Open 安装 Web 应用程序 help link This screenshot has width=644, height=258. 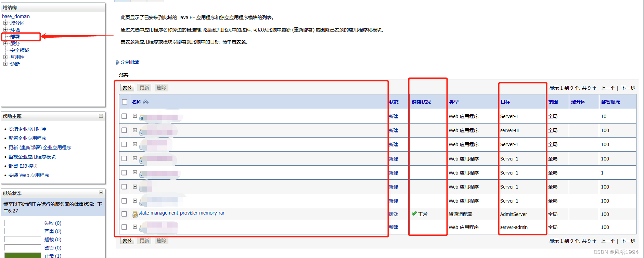29,175
